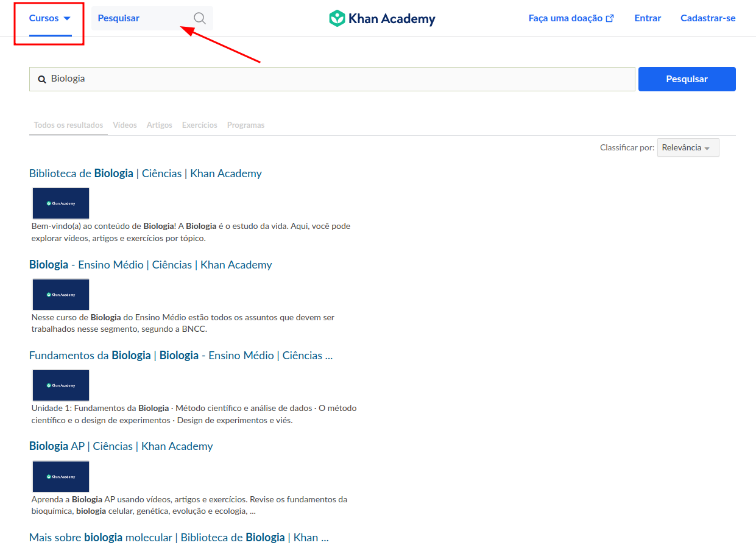Click the 'Classificar por:' label

pyautogui.click(x=627, y=148)
